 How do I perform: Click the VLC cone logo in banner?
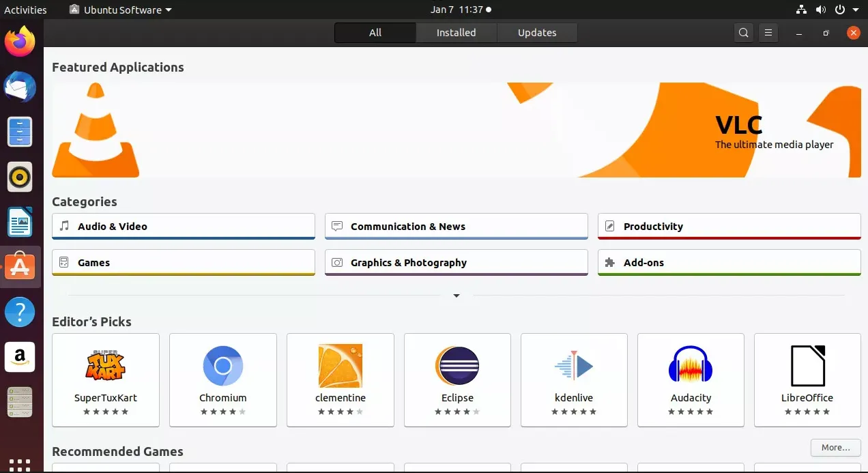(x=96, y=130)
